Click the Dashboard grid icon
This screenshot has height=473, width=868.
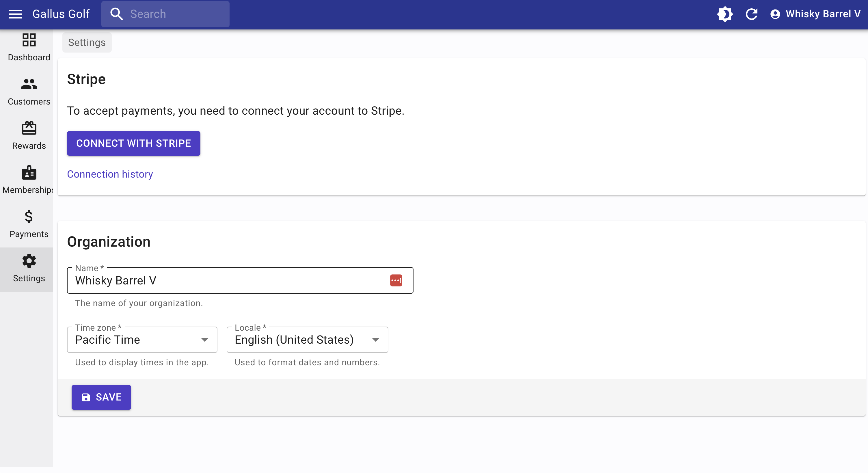click(x=29, y=40)
